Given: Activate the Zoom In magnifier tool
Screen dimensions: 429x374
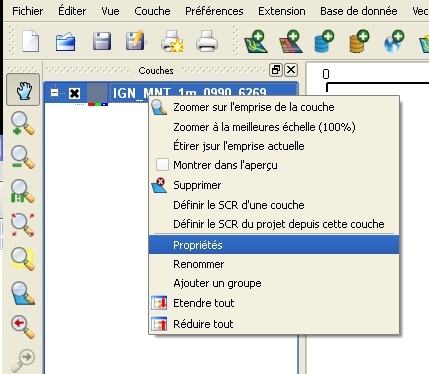Looking at the screenshot, I should coord(23,124).
